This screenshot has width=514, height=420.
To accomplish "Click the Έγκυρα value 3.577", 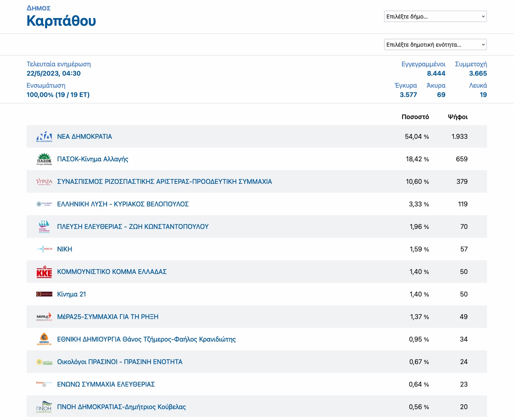I will pyautogui.click(x=408, y=95).
